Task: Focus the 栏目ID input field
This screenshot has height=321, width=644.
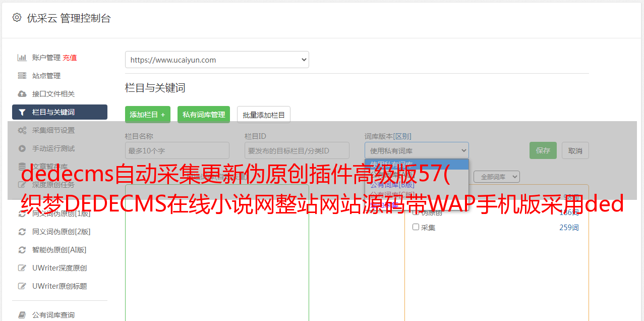Action: pos(297,150)
